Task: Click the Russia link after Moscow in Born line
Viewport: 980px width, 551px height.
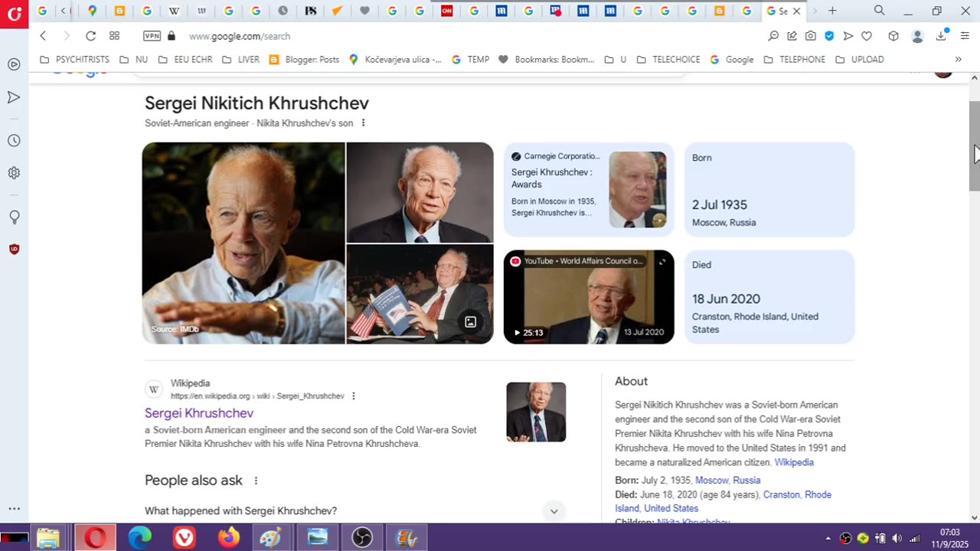Action: [746, 481]
